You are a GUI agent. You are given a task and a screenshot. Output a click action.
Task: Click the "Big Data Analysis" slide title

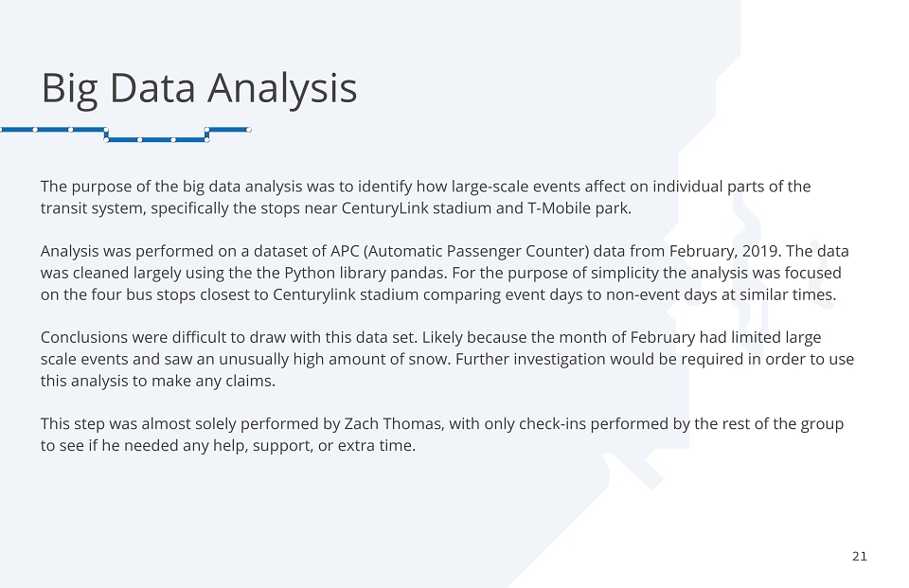pos(199,89)
